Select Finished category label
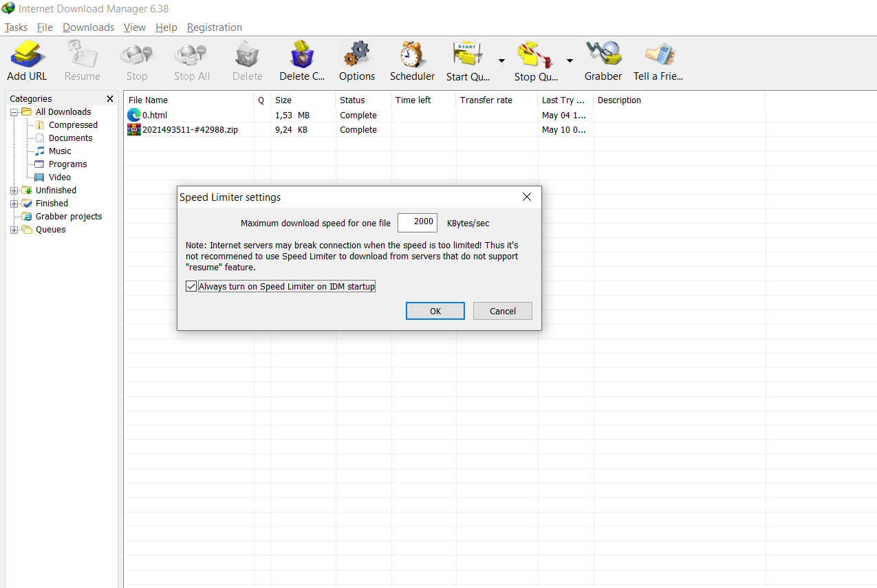Screen dimensions: 877x588 point(52,204)
